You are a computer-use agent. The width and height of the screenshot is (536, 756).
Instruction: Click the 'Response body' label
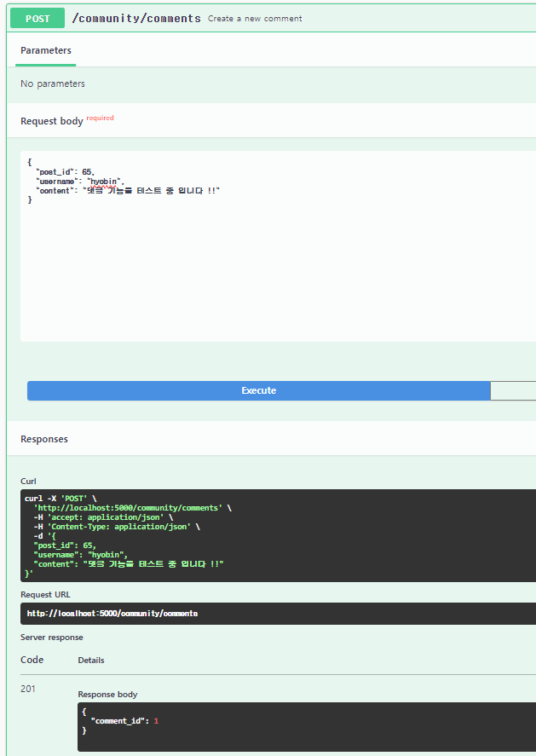point(107,695)
